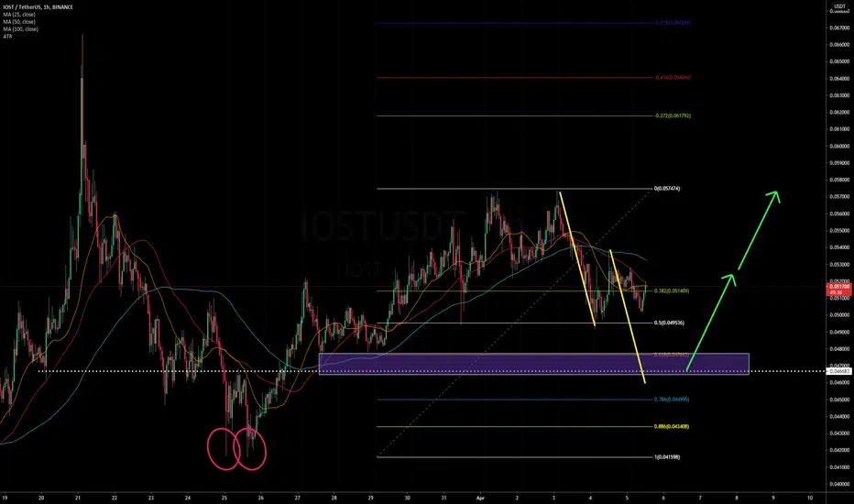Click the red current price label 0.051700
This screenshot has width=854, height=504.
(x=839, y=286)
